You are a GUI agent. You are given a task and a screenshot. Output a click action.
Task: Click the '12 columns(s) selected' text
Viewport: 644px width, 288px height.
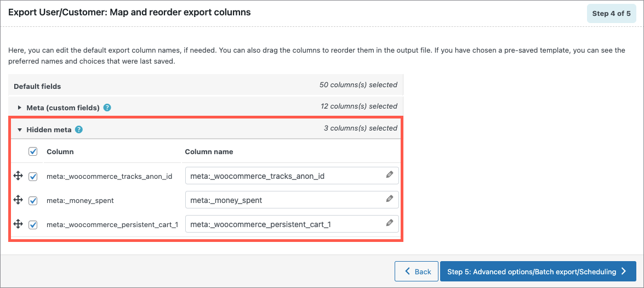click(x=359, y=106)
